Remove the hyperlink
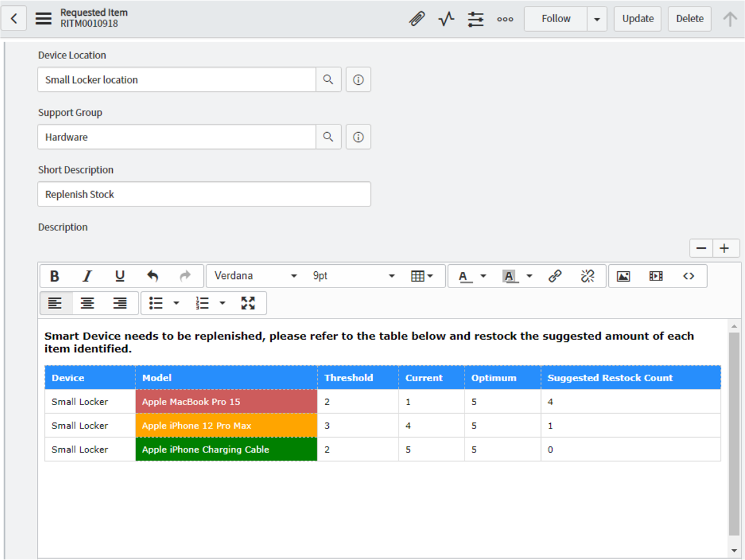This screenshot has height=560, width=745. [588, 276]
